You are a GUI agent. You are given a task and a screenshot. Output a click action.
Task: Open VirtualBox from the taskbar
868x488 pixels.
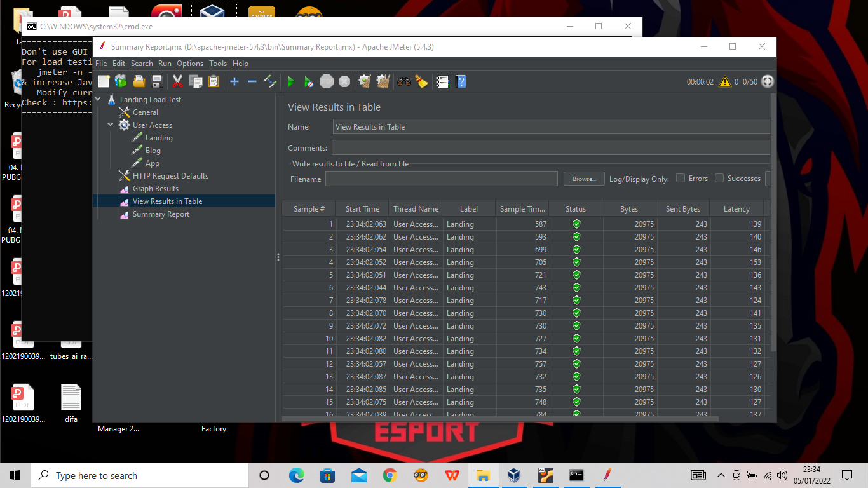coord(514,475)
